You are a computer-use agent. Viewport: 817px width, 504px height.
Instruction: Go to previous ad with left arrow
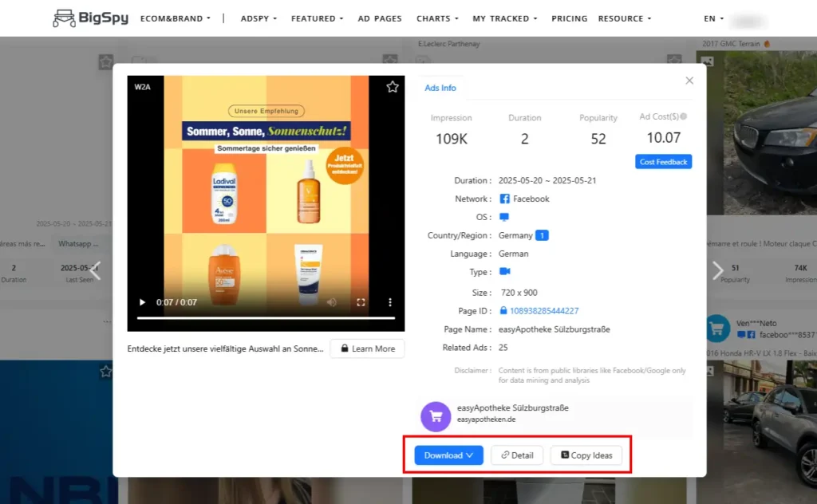pos(95,271)
